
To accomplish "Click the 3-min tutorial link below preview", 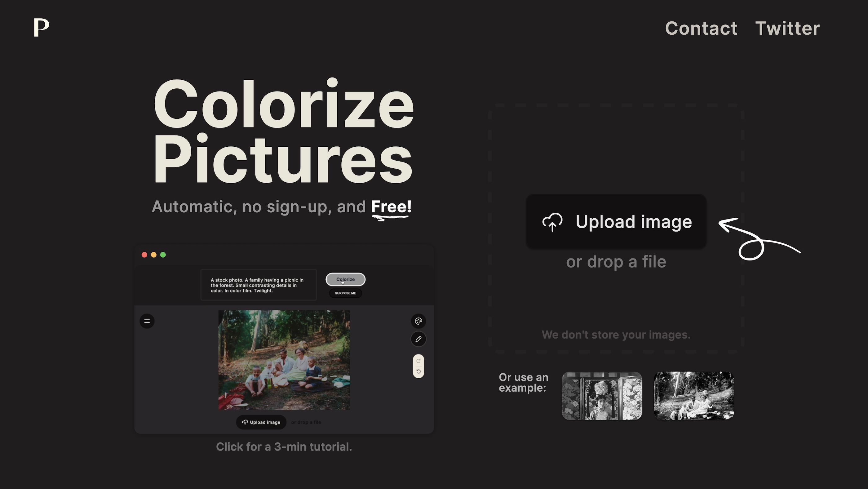I will pyautogui.click(x=284, y=447).
